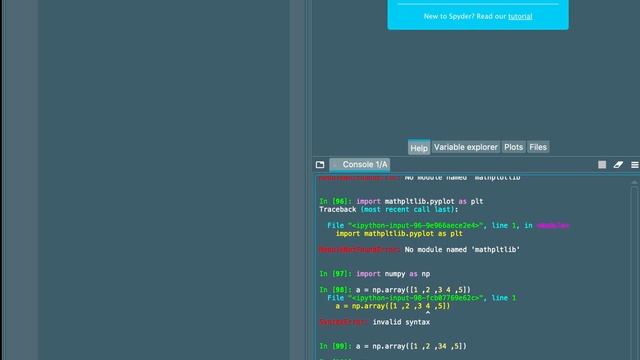Switch to the Help tab
The image size is (640, 360).
[x=419, y=148]
